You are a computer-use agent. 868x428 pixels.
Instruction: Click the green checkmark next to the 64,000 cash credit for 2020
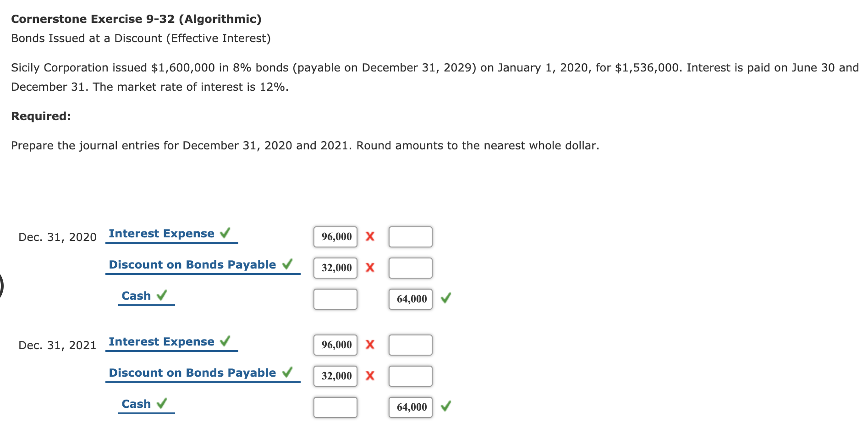click(445, 298)
